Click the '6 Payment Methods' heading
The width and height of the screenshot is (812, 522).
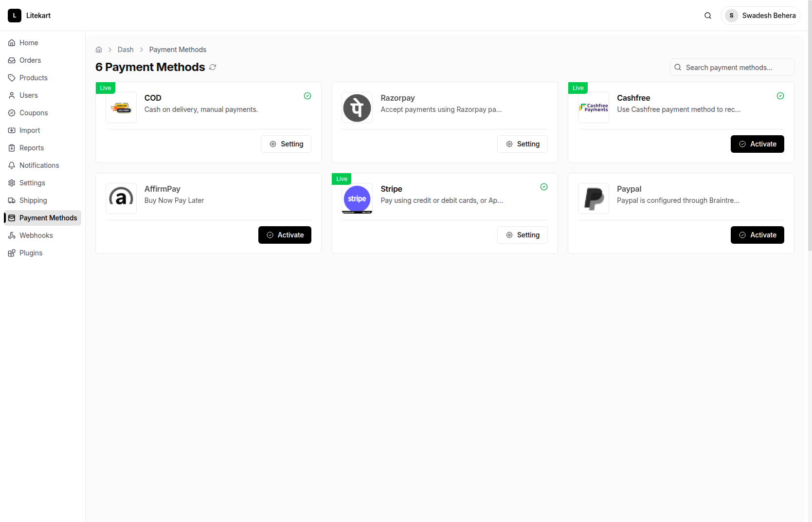[150, 67]
